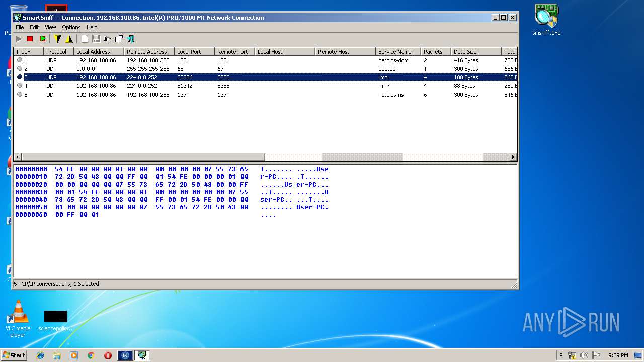Click hex offset 00000000 line
This screenshot has height=362, width=644.
point(172,169)
